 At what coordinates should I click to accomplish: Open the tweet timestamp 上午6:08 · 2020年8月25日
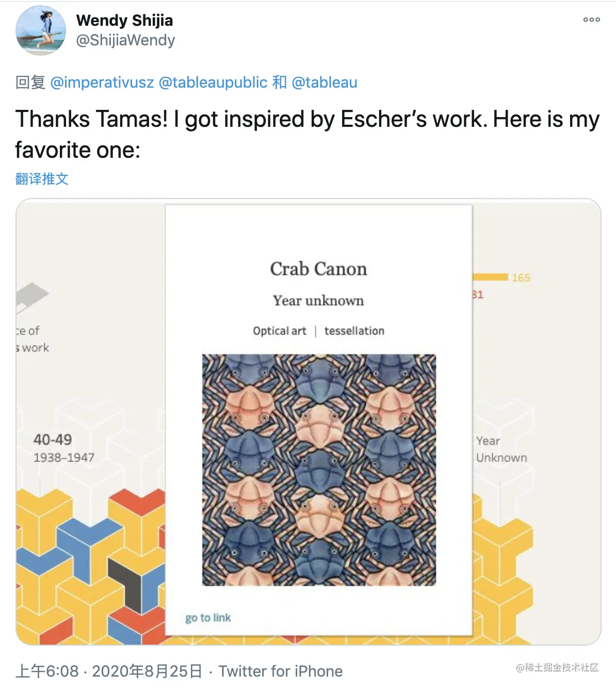pyautogui.click(x=109, y=671)
